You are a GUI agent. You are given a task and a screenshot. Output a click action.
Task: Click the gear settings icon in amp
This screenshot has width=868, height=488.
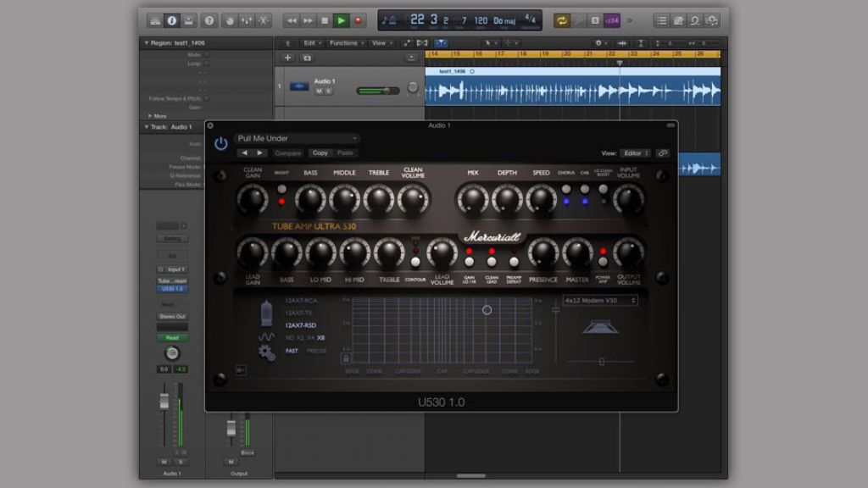267,352
